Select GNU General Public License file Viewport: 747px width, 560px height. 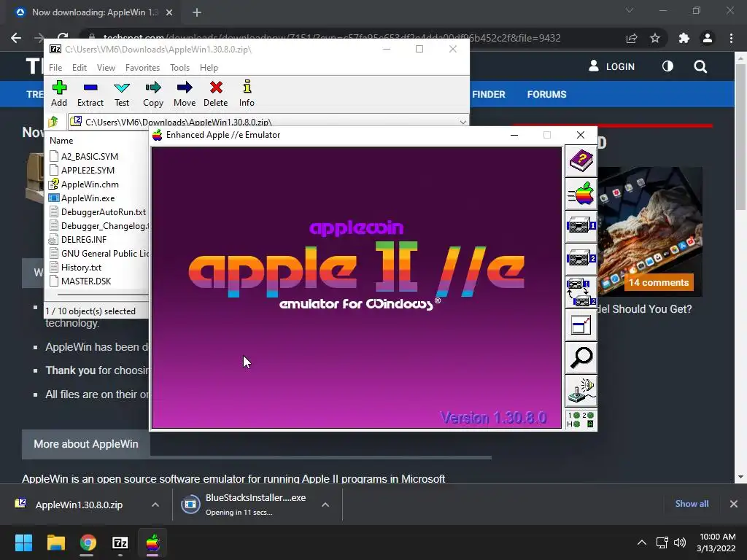coord(99,253)
